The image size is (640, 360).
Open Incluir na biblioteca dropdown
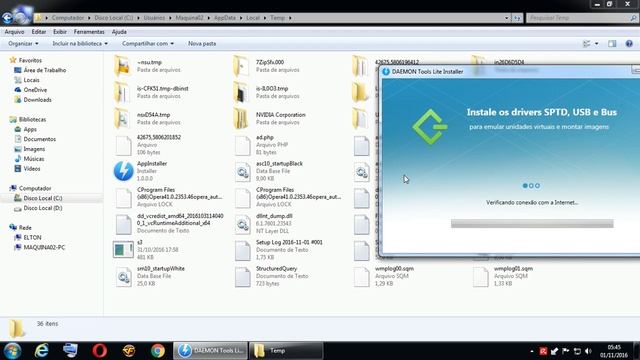click(x=80, y=43)
